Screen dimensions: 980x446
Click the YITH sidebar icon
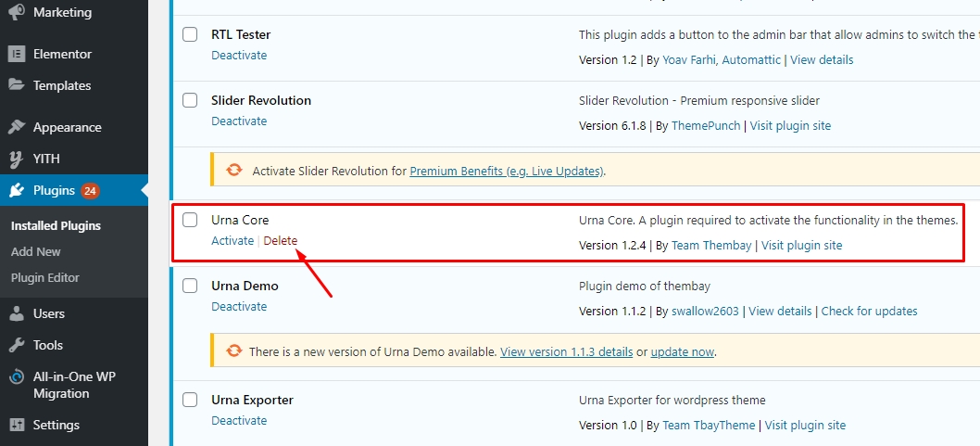click(17, 159)
